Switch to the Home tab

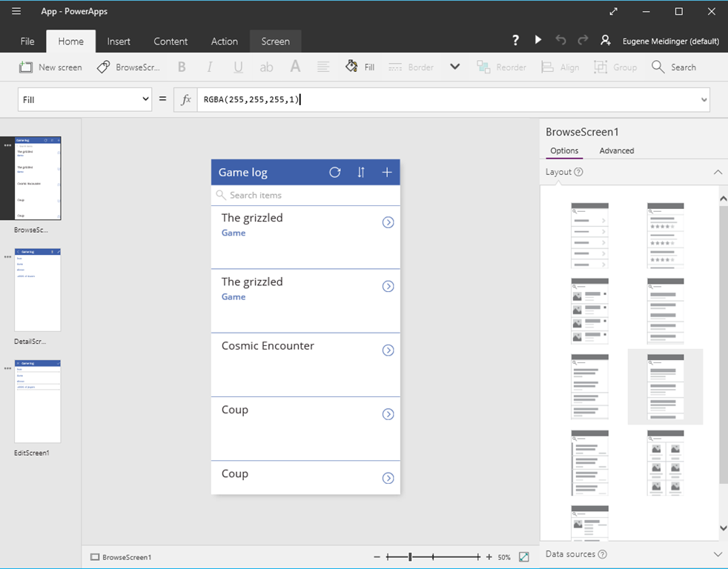(71, 41)
